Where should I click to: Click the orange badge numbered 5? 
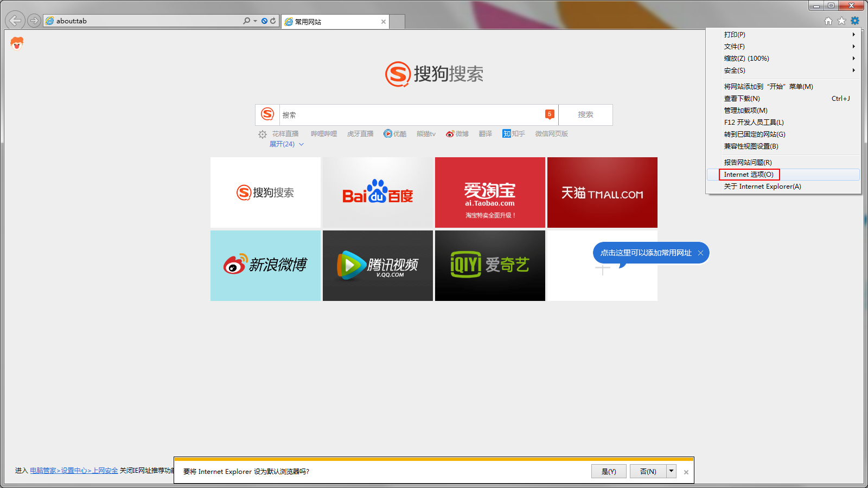coord(550,114)
